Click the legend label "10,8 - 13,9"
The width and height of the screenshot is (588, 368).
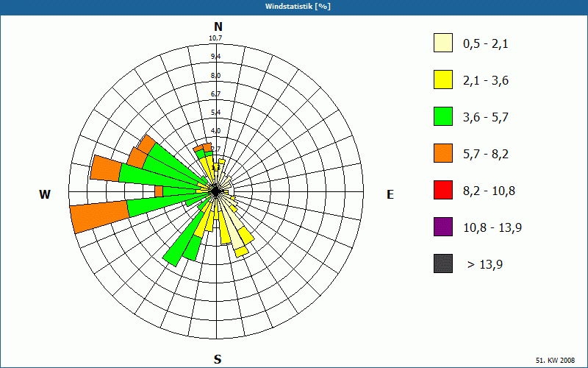coord(492,228)
